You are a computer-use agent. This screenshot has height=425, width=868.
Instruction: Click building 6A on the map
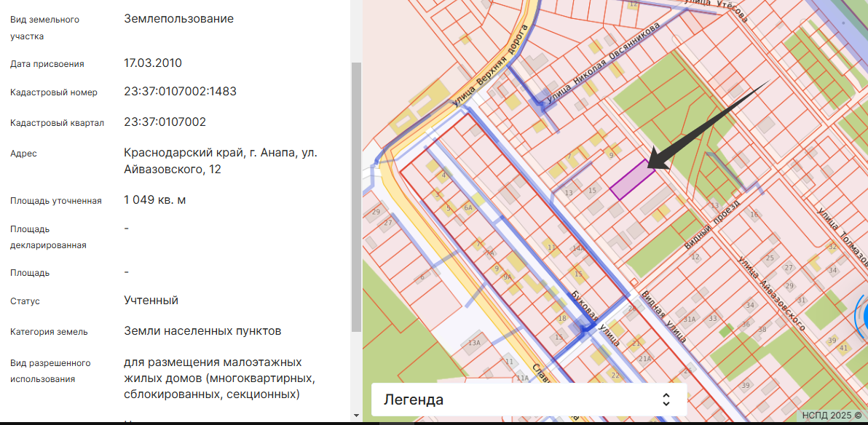pos(469,207)
